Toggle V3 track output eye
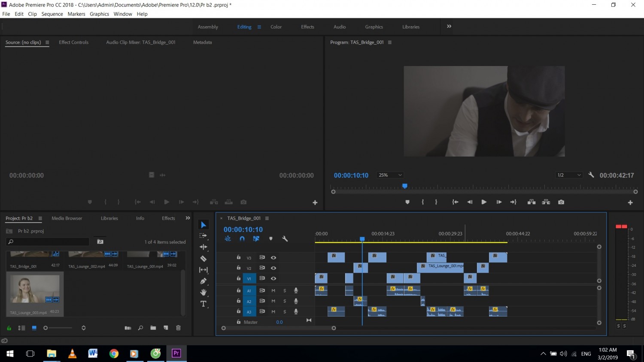644x362 pixels. click(273, 257)
